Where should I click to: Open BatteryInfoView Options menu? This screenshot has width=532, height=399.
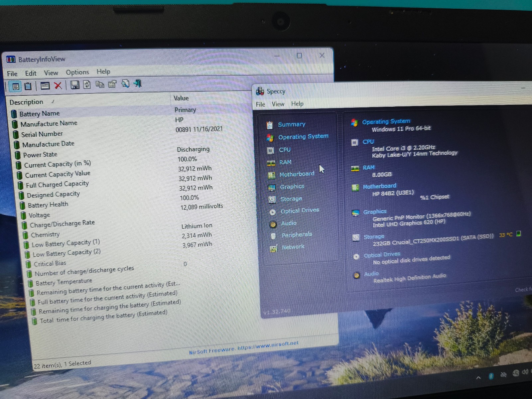click(x=77, y=72)
